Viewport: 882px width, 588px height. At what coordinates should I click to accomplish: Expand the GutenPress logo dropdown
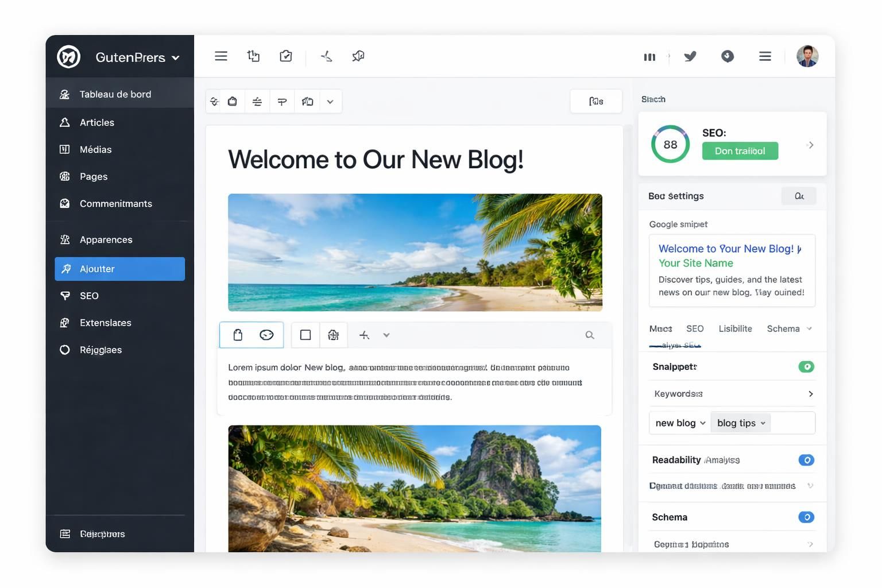176,57
